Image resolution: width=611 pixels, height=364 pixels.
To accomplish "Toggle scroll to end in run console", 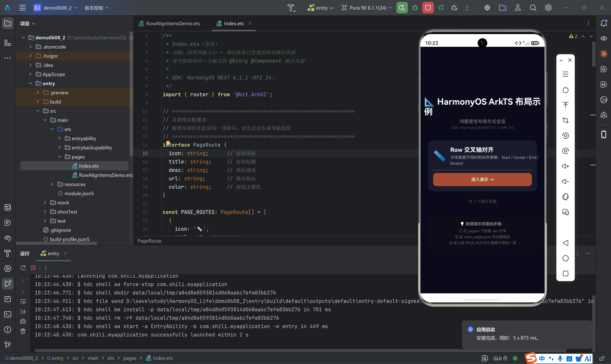I will pyautogui.click(x=23, y=311).
